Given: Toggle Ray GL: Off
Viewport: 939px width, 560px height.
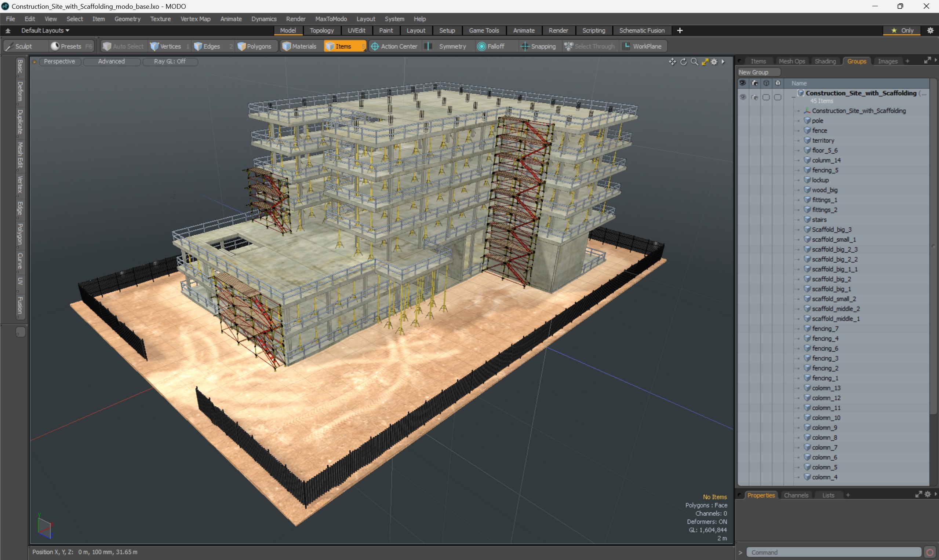Looking at the screenshot, I should click(170, 61).
